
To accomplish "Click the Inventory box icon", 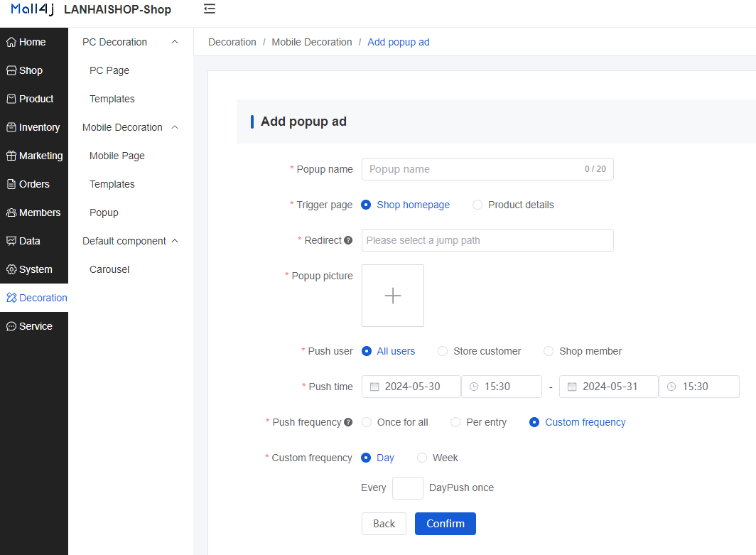I will click(11, 127).
